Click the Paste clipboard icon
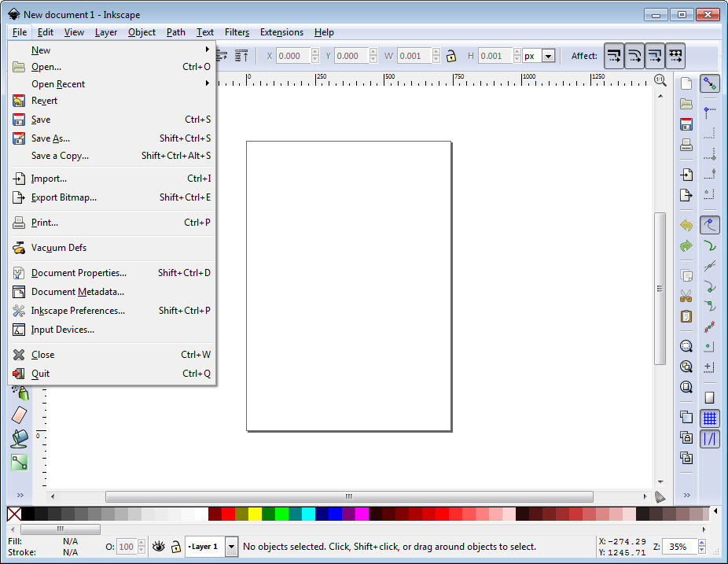Image resolution: width=728 pixels, height=564 pixels. point(686,316)
